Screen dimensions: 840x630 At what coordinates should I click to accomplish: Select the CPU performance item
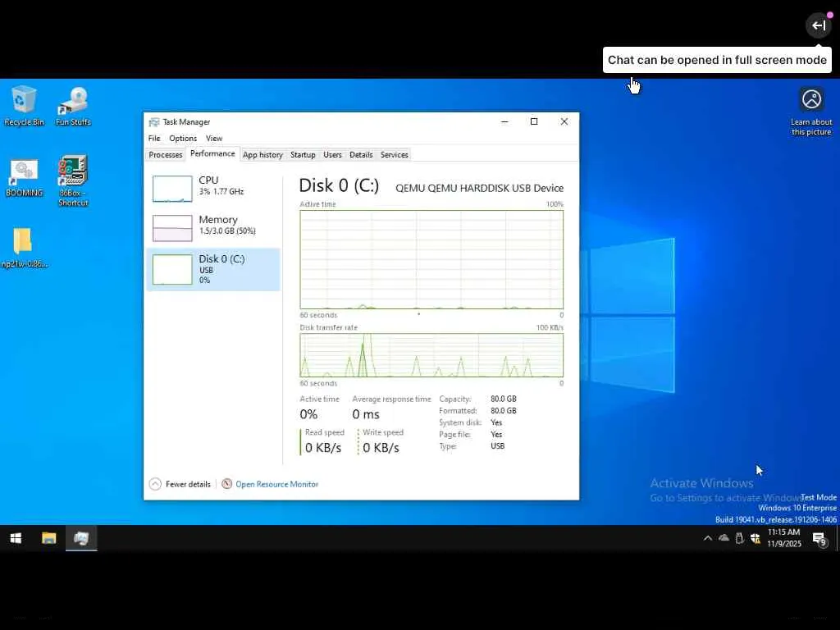pyautogui.click(x=213, y=189)
